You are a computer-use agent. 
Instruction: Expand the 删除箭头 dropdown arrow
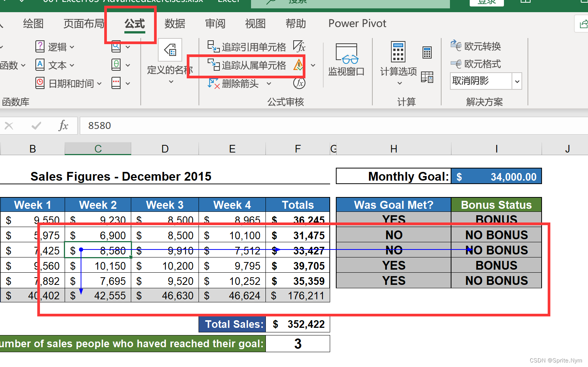point(269,84)
